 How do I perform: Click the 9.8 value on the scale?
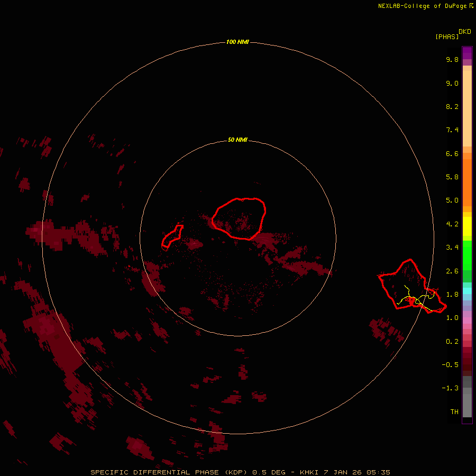click(x=452, y=59)
